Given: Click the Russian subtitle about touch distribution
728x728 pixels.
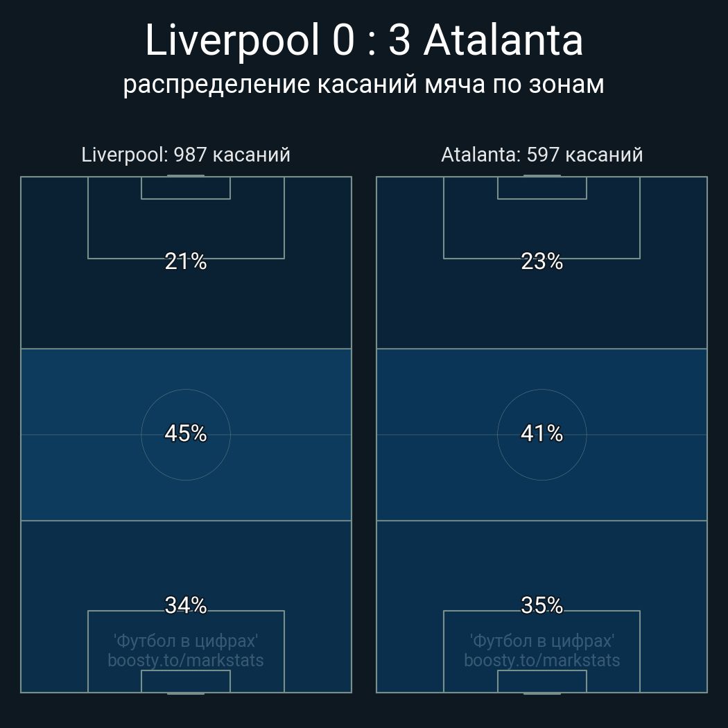Looking at the screenshot, I should (364, 84).
